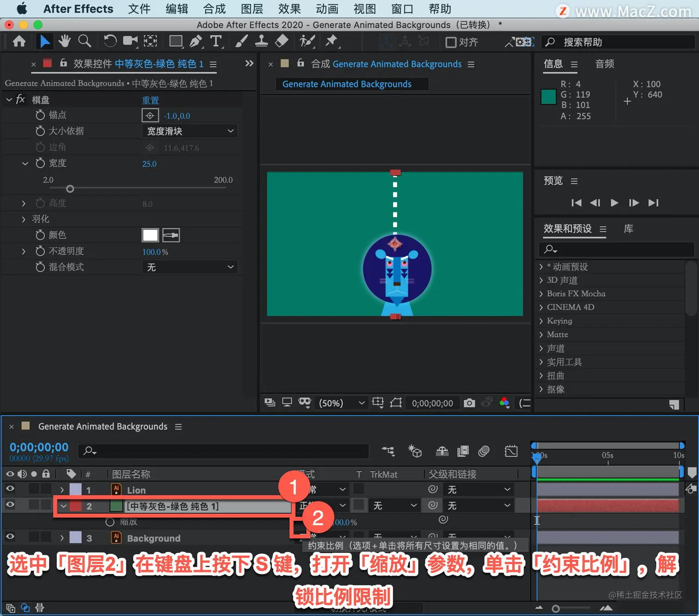This screenshot has width=699, height=616.
Task: Switch to the 音频 tab
Action: (605, 64)
